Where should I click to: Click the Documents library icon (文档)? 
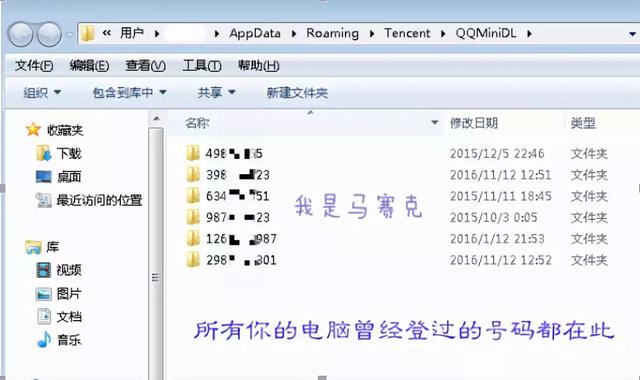pyautogui.click(x=44, y=316)
